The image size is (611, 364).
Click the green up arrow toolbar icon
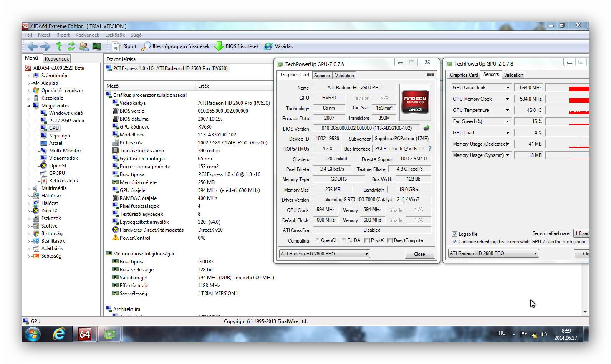click(59, 46)
